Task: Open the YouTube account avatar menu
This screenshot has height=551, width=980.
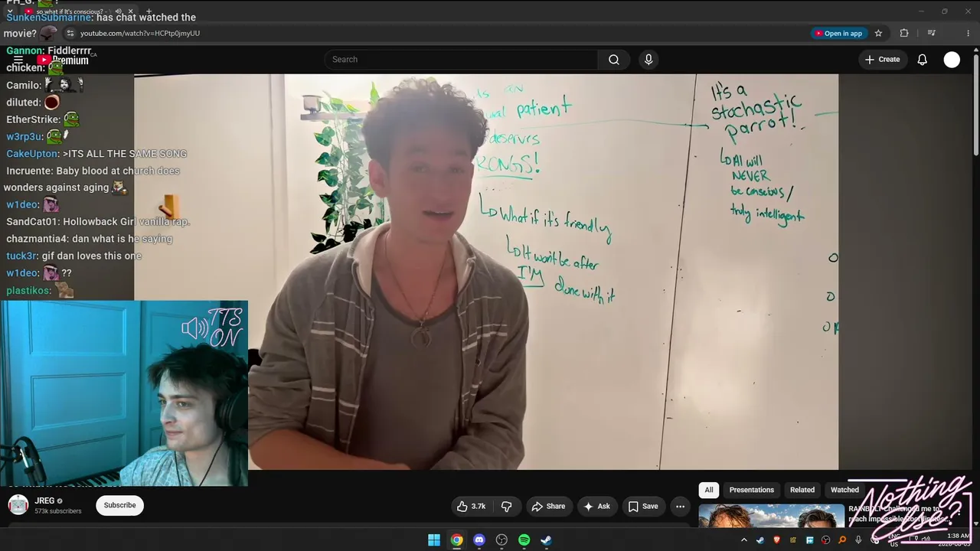Action: click(952, 60)
